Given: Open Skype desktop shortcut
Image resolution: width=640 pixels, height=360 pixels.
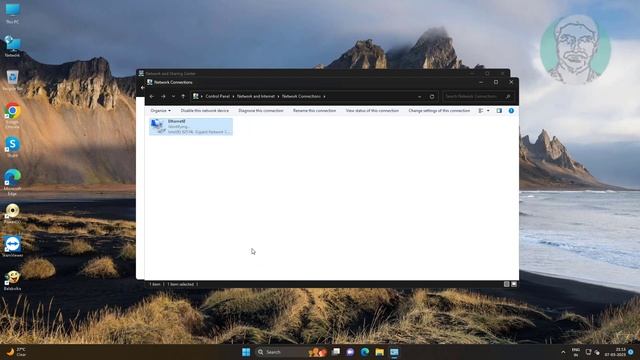Looking at the screenshot, I should (13, 147).
